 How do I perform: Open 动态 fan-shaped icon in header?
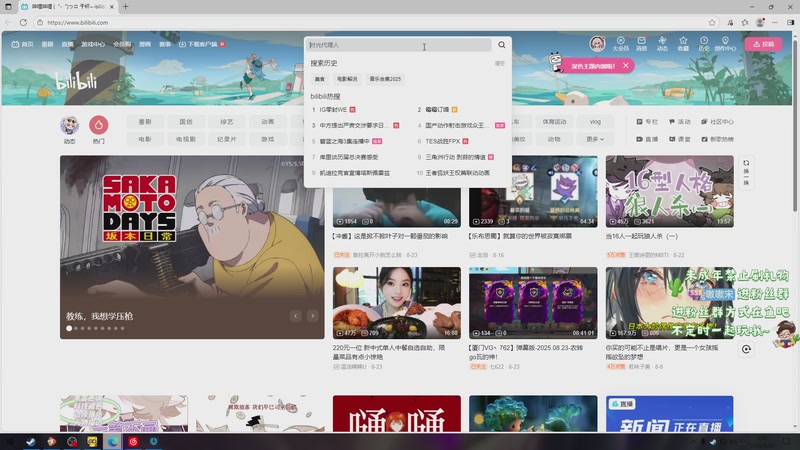coord(662,43)
